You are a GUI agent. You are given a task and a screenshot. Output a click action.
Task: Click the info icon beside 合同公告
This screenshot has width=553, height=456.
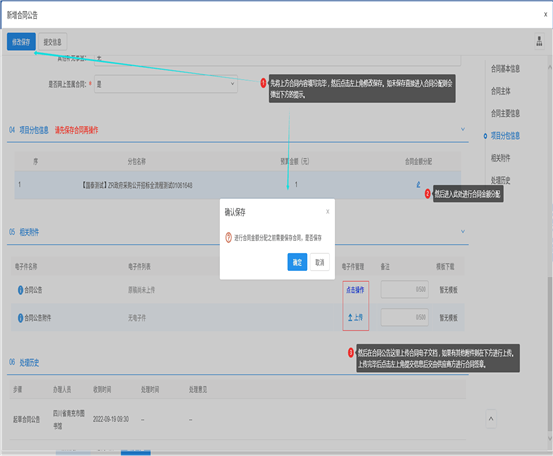[x=20, y=290]
